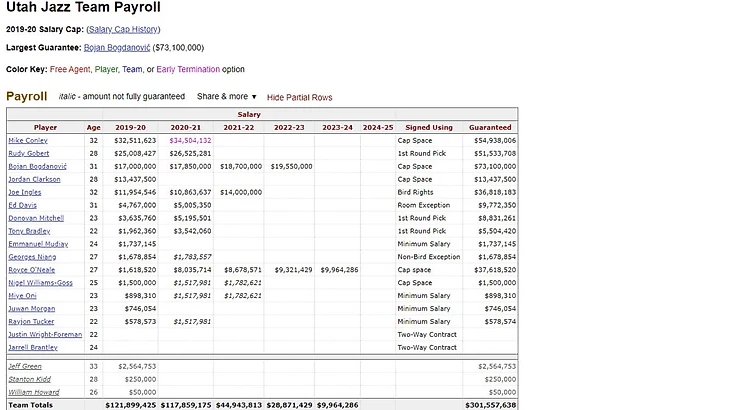Click Mike Conley's 2020-21 salary cell
This screenshot has width=730, height=410.
point(190,141)
